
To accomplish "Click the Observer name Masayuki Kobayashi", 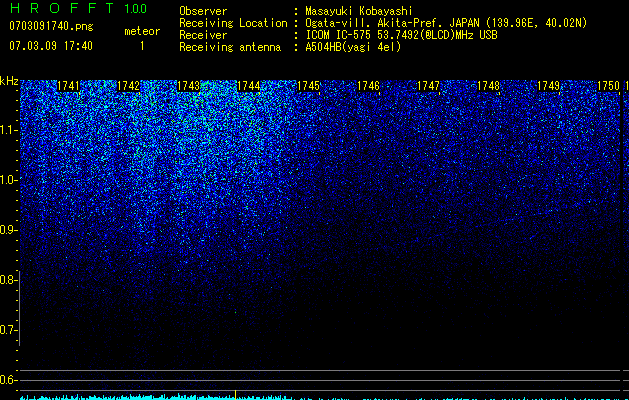I will tap(359, 11).
